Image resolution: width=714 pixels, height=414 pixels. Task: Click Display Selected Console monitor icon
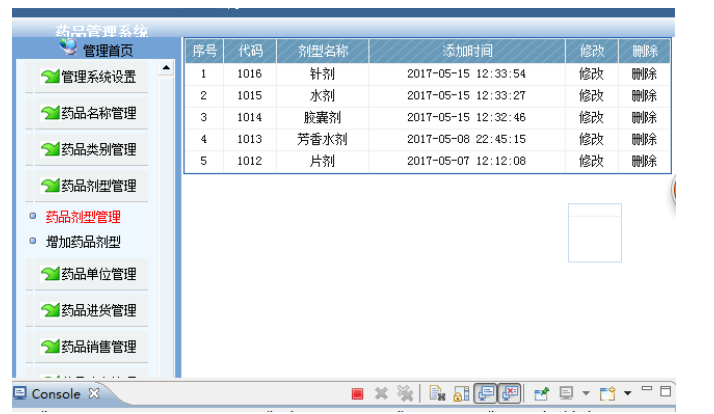pos(566,394)
